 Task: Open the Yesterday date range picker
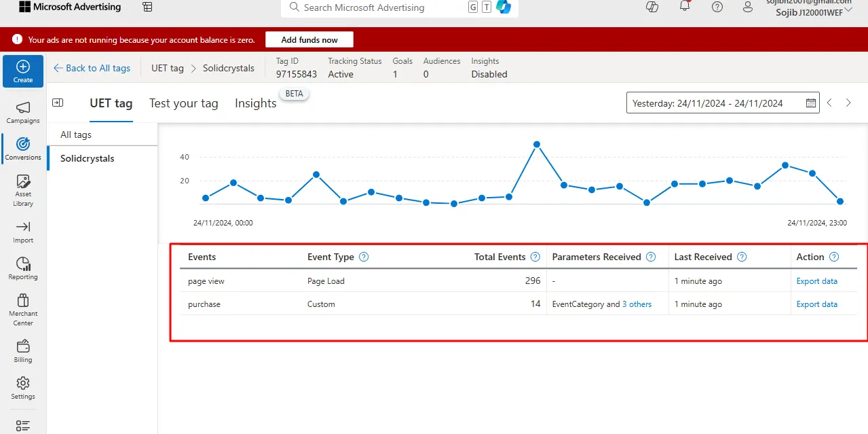click(723, 103)
